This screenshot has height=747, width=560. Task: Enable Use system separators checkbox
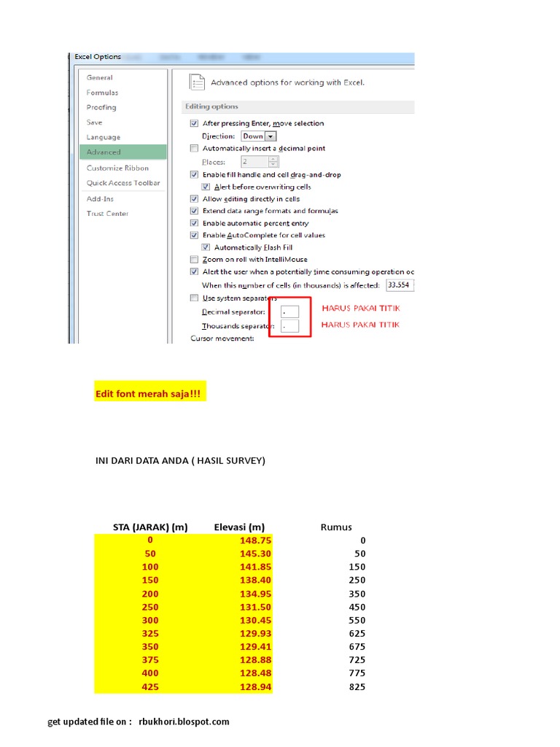pos(194,298)
